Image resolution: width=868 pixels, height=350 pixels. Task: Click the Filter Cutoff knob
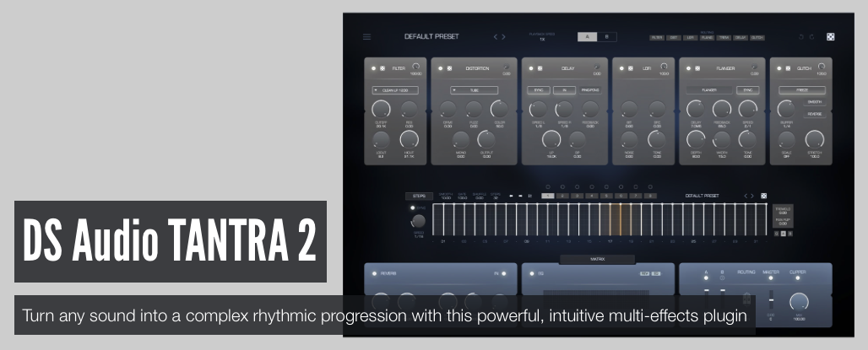(x=382, y=109)
